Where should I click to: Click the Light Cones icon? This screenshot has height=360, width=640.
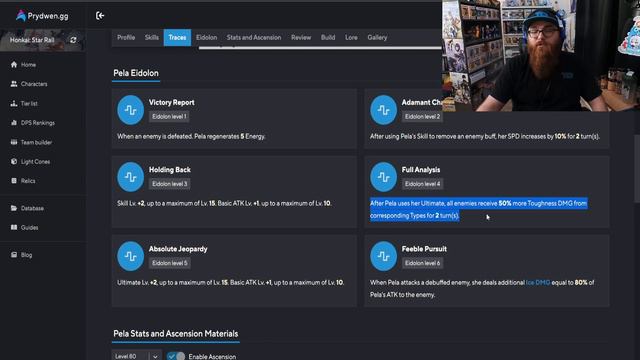tap(14, 161)
